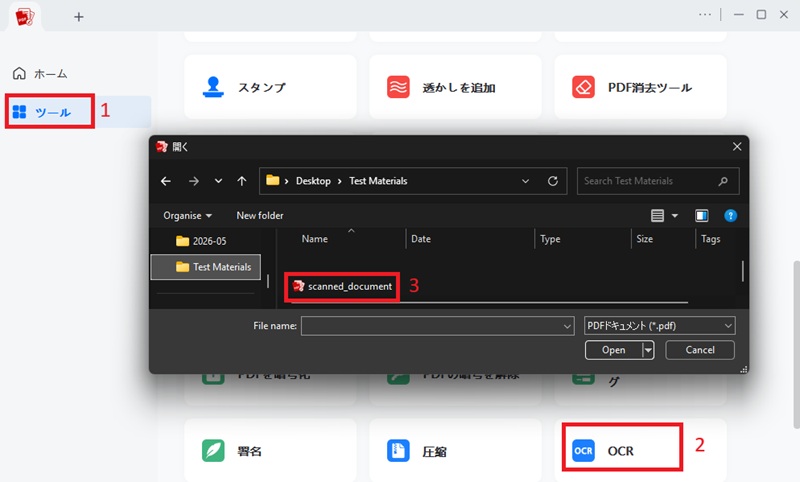Click the PDF app logo tab icon

coord(24,17)
